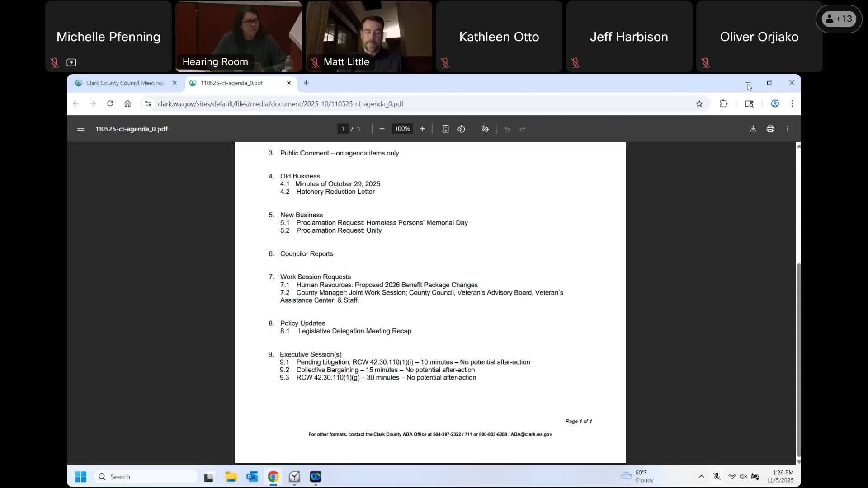868x488 pixels.
Task: Toggle the PDF sidebar hamburger menu
Action: click(x=80, y=129)
